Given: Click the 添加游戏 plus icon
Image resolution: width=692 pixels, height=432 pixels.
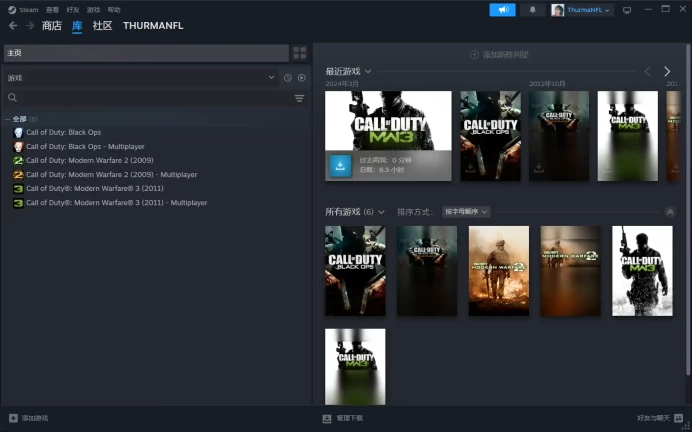Looking at the screenshot, I should 13,418.
